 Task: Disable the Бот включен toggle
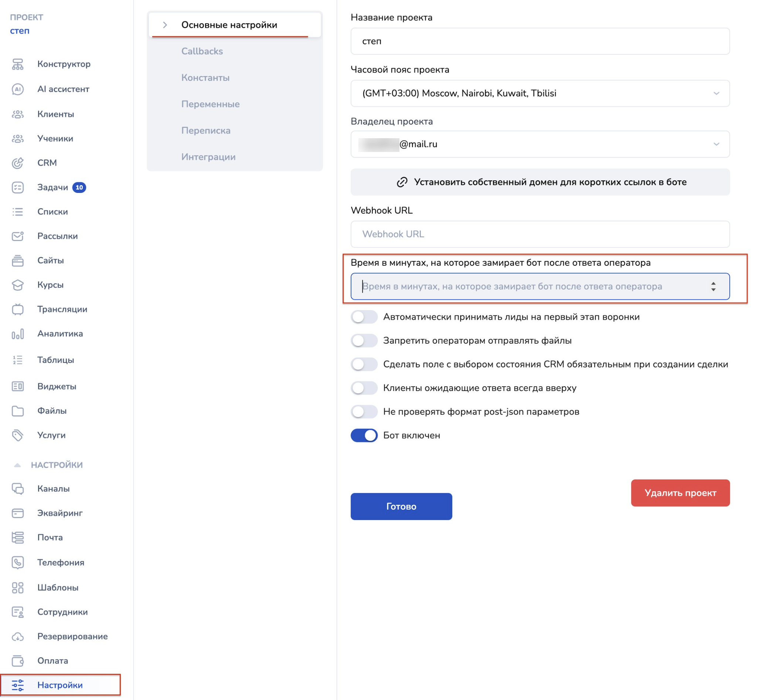[x=364, y=435]
